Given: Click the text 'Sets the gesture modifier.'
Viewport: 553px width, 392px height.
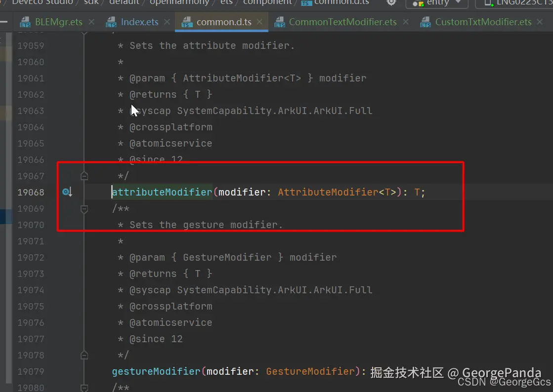Looking at the screenshot, I should pos(206,225).
